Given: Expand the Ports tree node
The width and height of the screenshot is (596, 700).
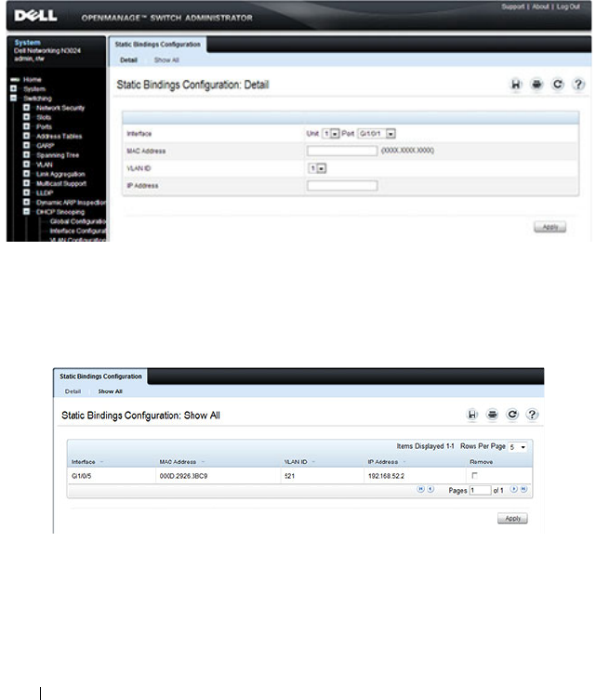Looking at the screenshot, I should pos(26,126).
